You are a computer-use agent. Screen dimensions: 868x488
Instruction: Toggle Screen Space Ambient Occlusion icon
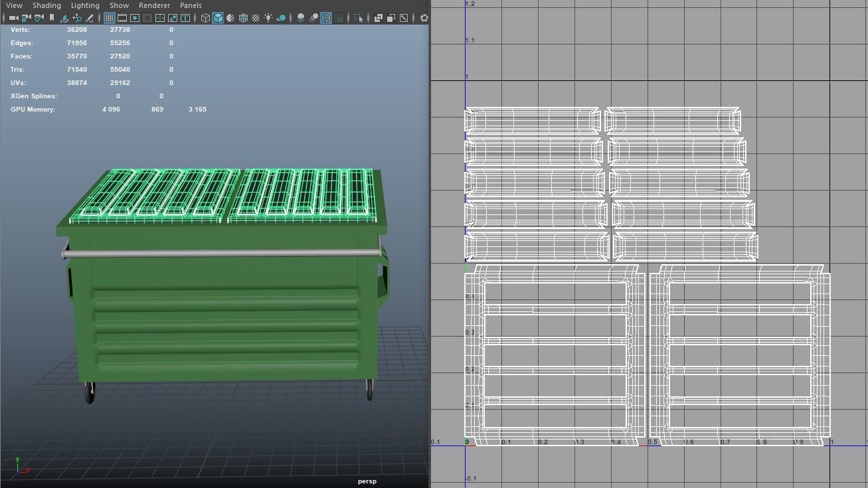[302, 18]
